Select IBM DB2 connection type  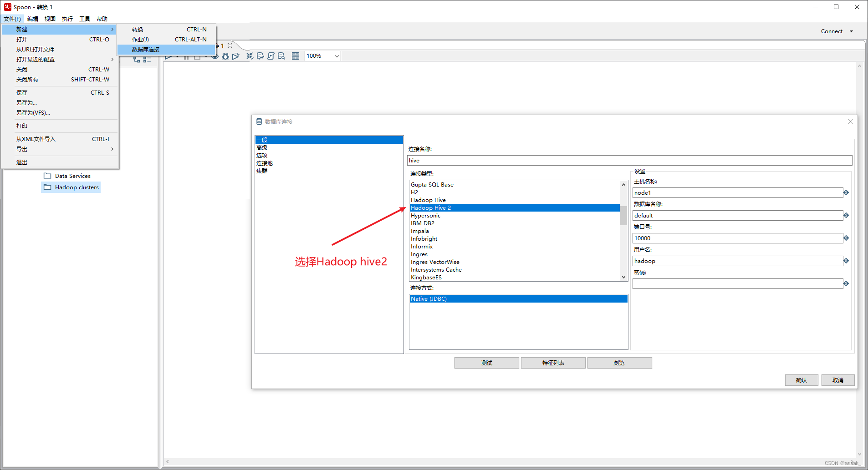(x=515, y=223)
